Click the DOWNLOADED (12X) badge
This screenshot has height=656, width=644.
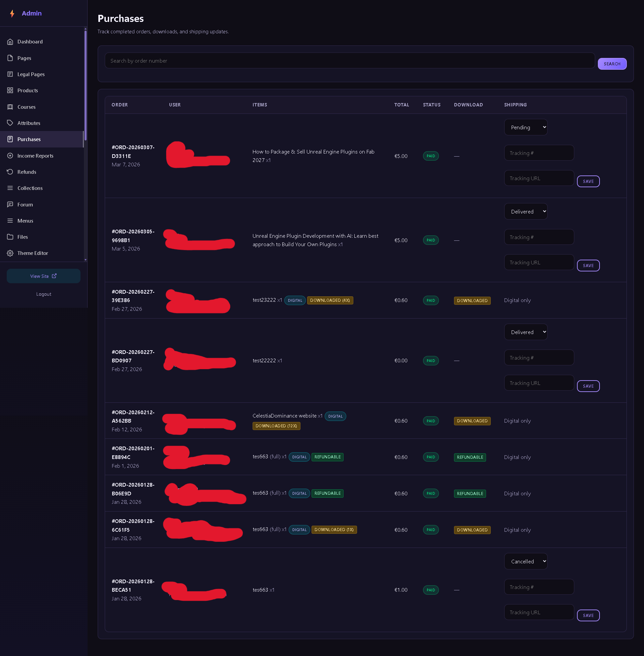pos(276,426)
